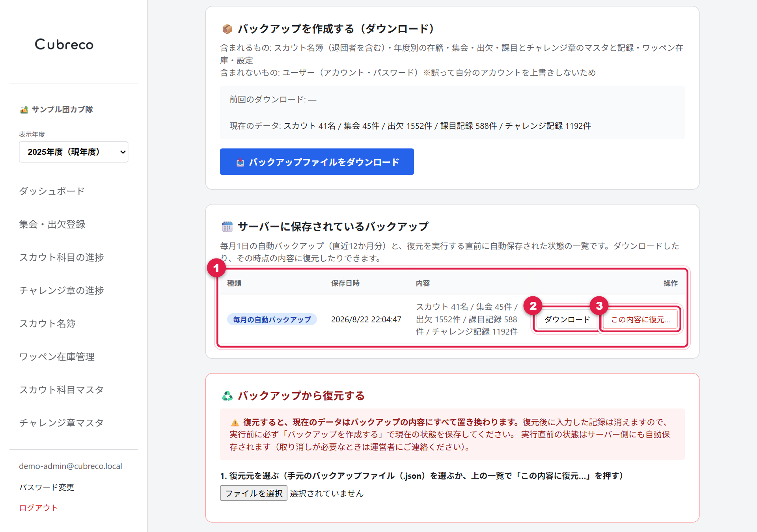Click the 表示年度 label
This screenshot has height=532, width=757.
pos(32,134)
